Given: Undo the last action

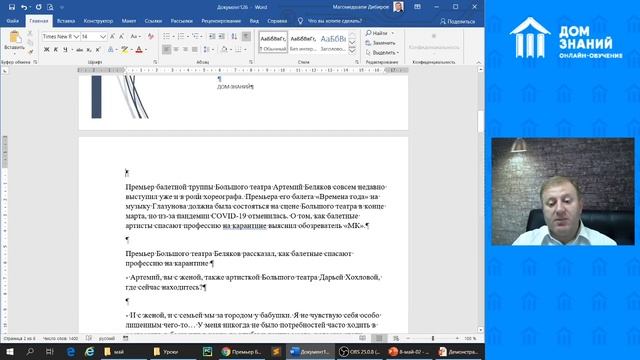Looking at the screenshot, I should pyautogui.click(x=24, y=7).
